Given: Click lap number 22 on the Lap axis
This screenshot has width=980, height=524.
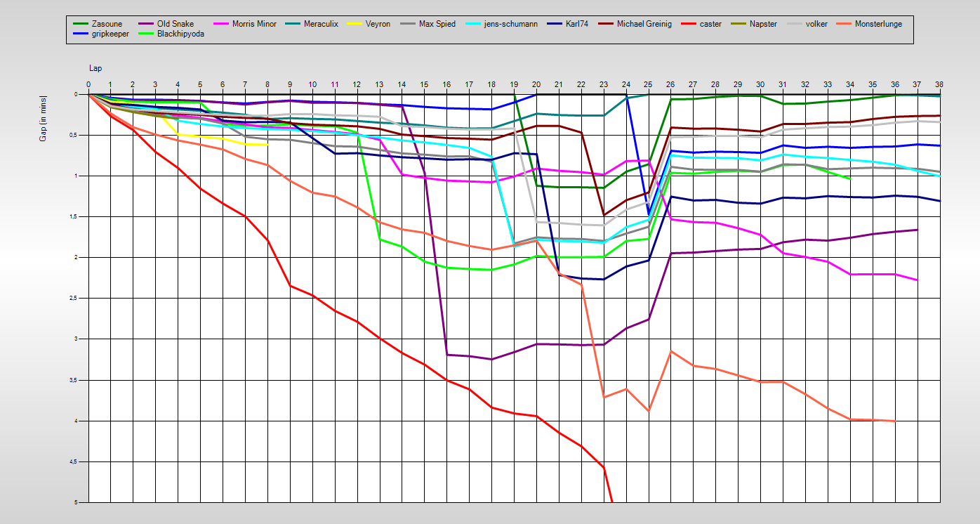Looking at the screenshot, I should [581, 84].
